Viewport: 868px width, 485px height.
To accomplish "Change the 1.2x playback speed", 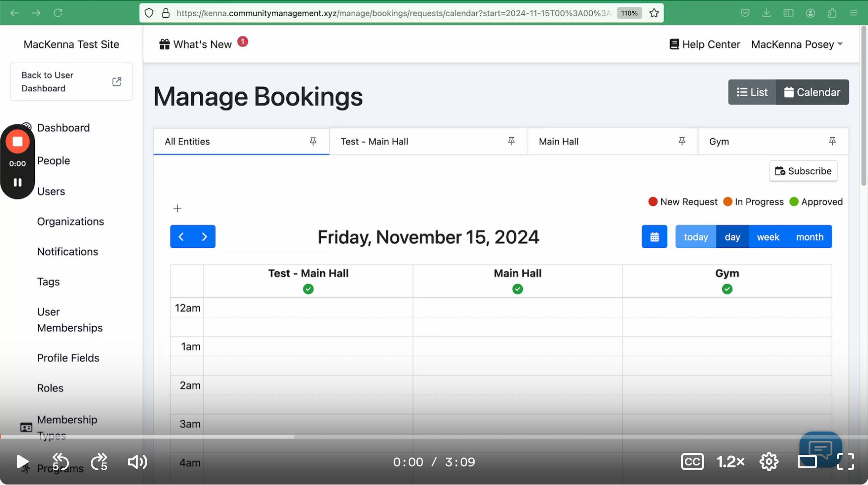I will coord(730,462).
